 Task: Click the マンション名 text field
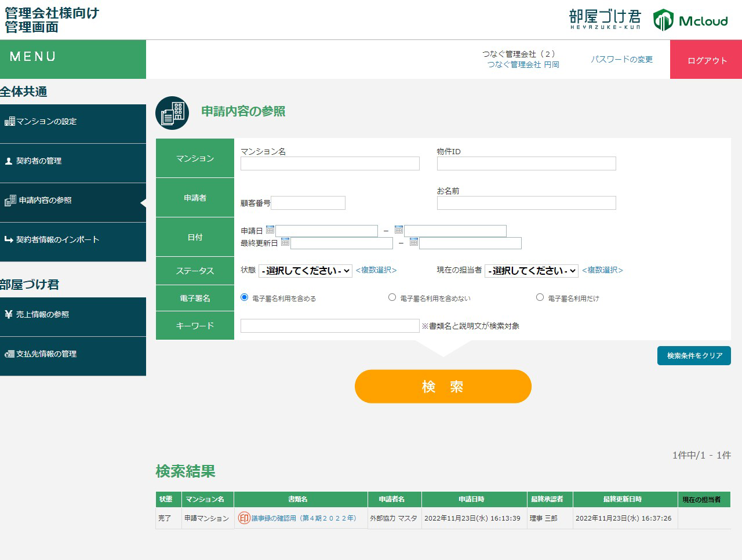[x=330, y=163]
